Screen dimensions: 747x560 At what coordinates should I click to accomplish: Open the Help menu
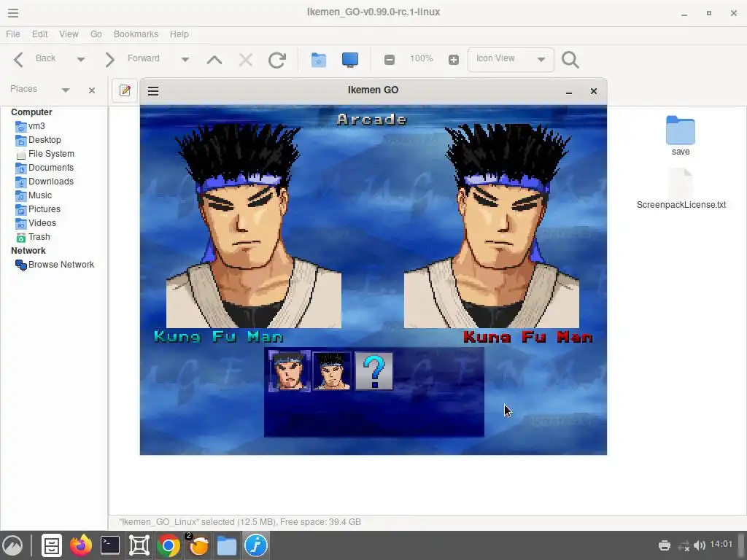[x=179, y=34]
